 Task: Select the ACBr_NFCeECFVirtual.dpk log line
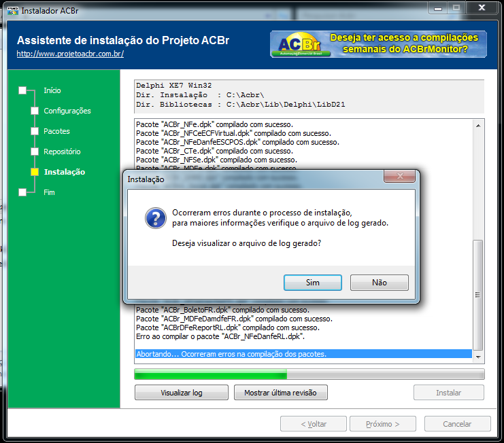coord(233,133)
